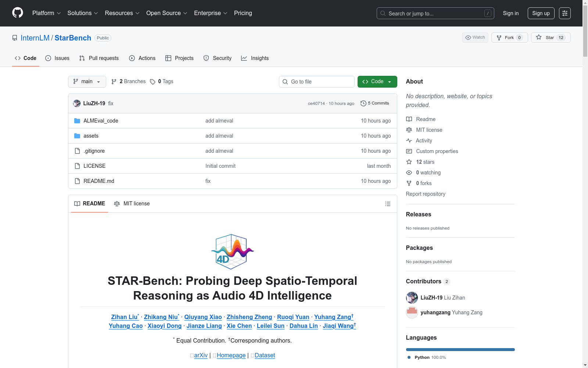
Task: Open the Insights tab
Action: [255, 58]
